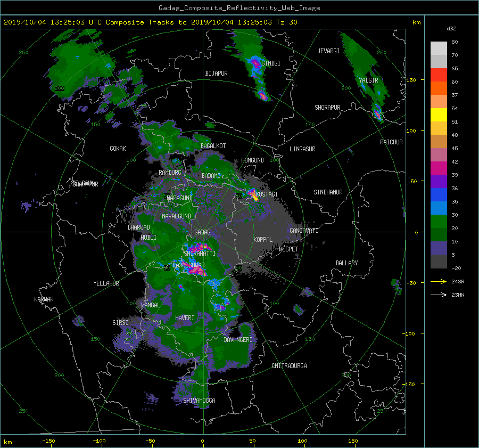The image size is (479, 448).
Task: Click the DAVANGERI city label
Action: coord(238,340)
